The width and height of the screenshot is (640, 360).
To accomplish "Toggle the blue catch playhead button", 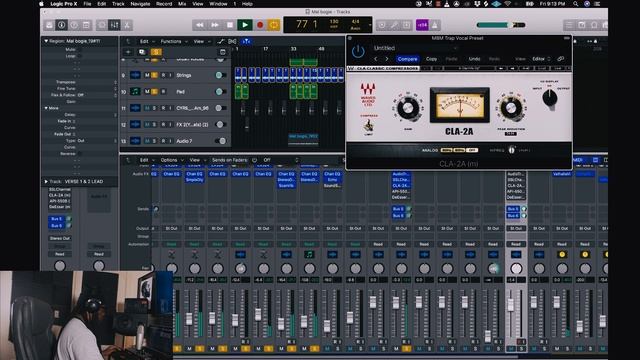I will coord(246,41).
